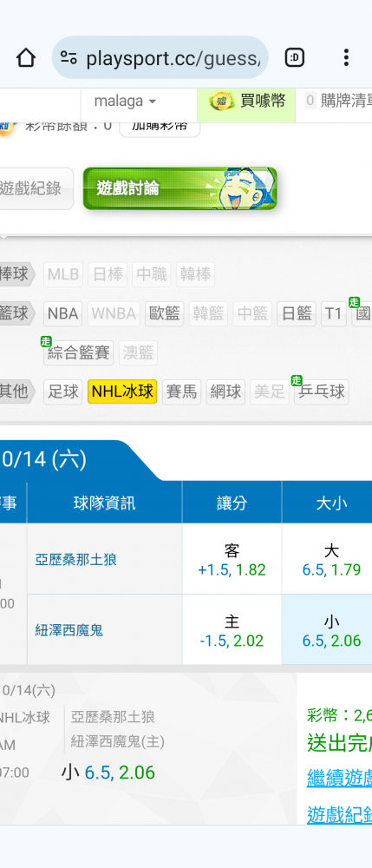Select the 中籃 league tag
Viewport: 372px width, 868px height.
[x=252, y=314]
